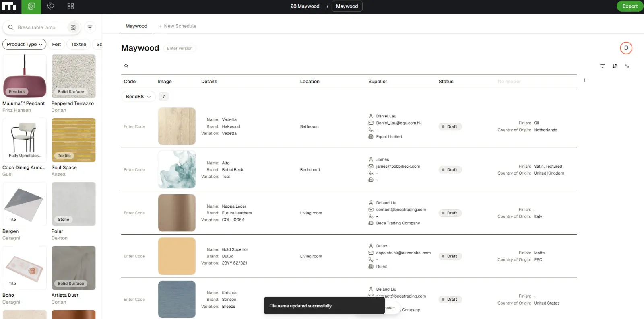644x319 pixels.
Task: Click the person icon next to Dulux supplier
Action: 371,246
